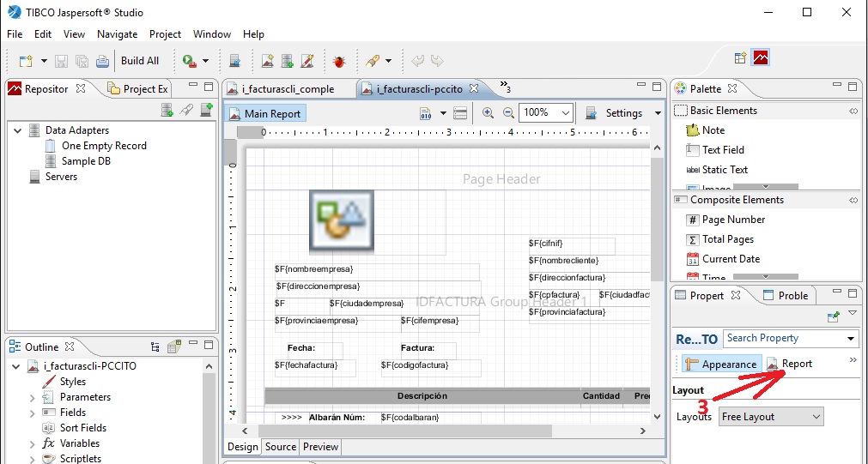This screenshot has width=868, height=464.
Task: Close the Palette view tab
Action: pyautogui.click(x=731, y=88)
